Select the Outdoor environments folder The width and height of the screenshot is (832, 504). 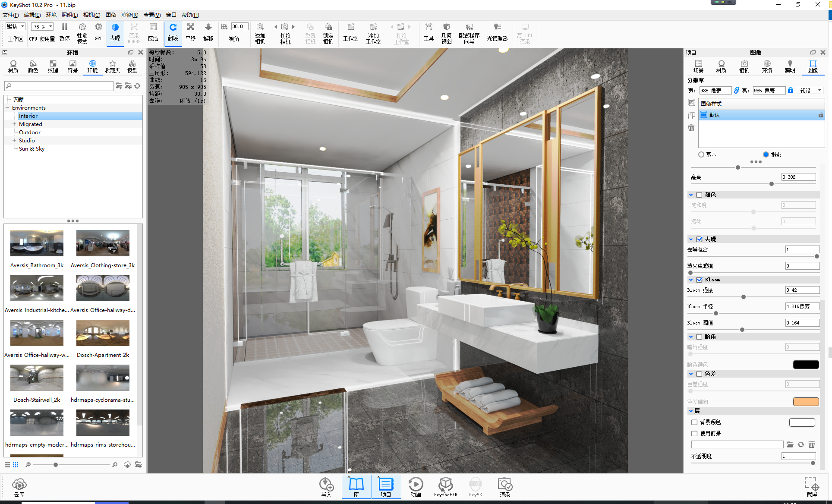click(x=30, y=132)
